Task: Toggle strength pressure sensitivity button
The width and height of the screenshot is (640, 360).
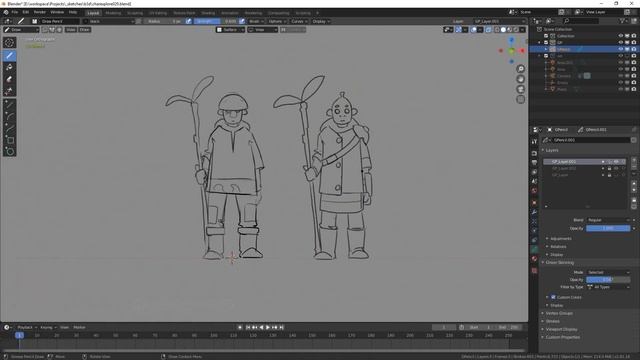Action: click(x=242, y=21)
